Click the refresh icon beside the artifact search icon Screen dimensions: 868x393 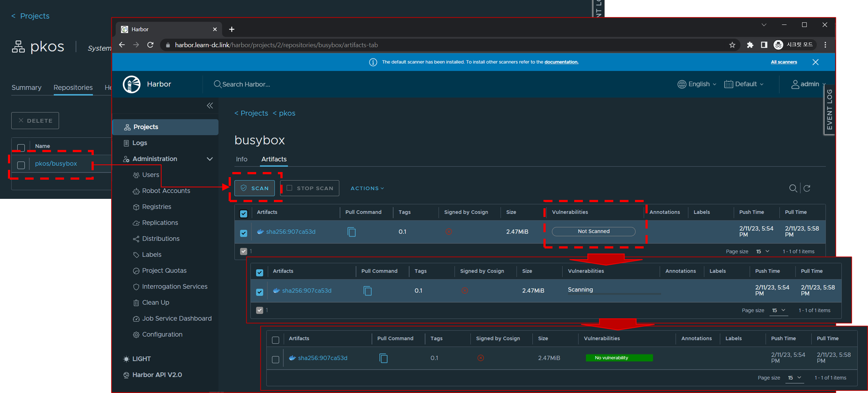pyautogui.click(x=807, y=188)
